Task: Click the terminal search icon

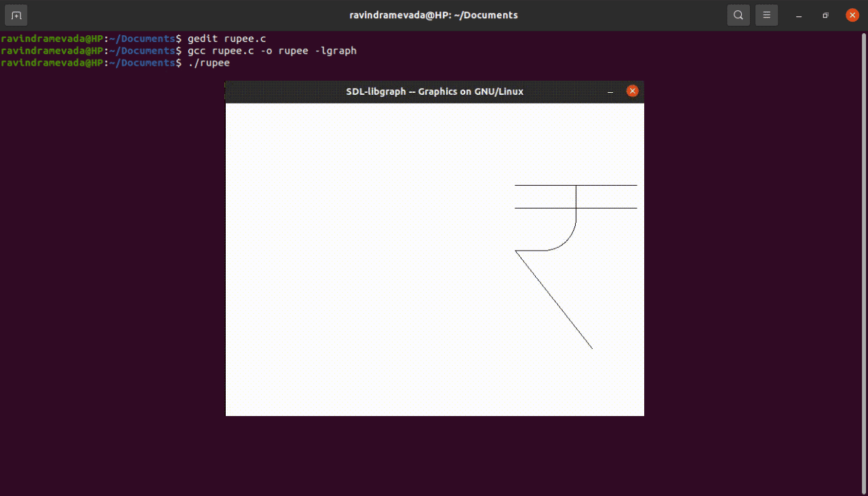Action: [x=738, y=15]
